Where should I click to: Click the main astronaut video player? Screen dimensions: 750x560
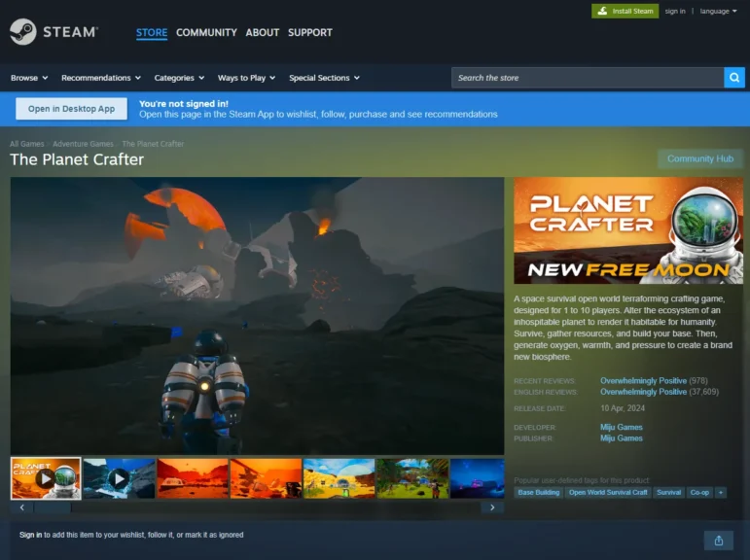258,316
